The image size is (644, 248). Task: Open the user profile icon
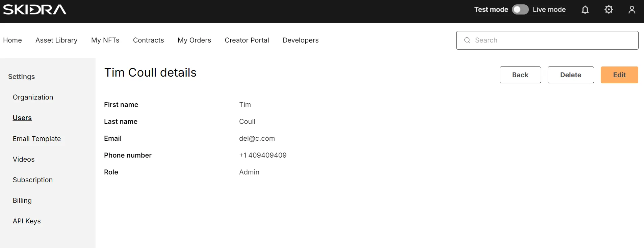pos(632,9)
